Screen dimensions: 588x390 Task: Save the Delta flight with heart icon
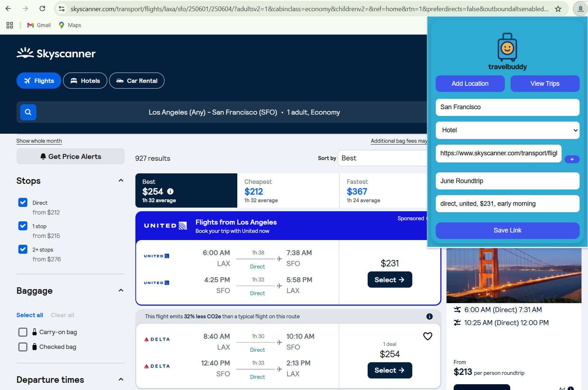click(428, 336)
